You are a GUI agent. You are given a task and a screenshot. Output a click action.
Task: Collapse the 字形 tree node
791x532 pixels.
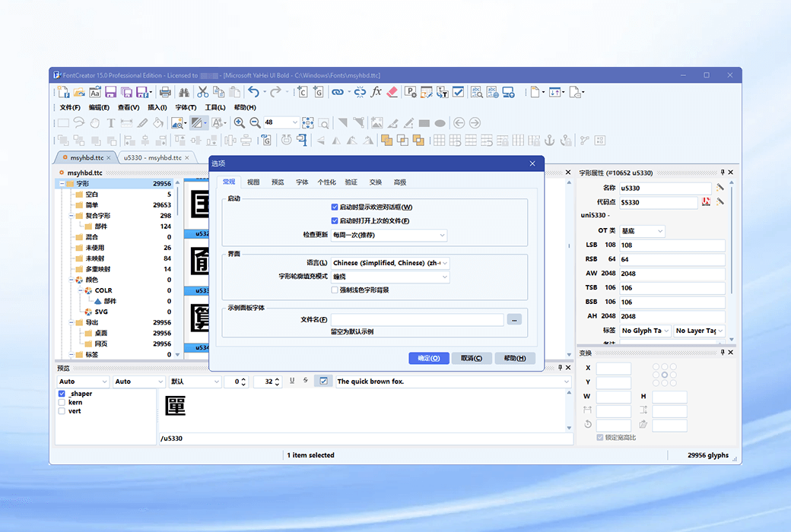62,184
